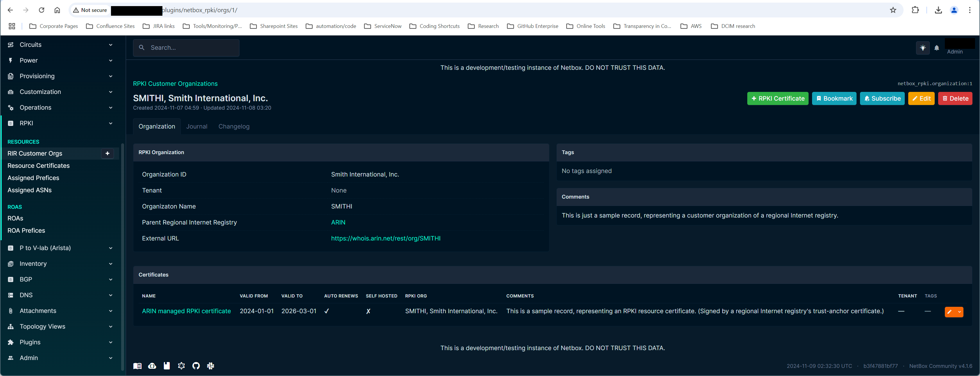Screen dimensions: 980x376
Task: Expand the Operations sidebar menu
Action: point(60,108)
